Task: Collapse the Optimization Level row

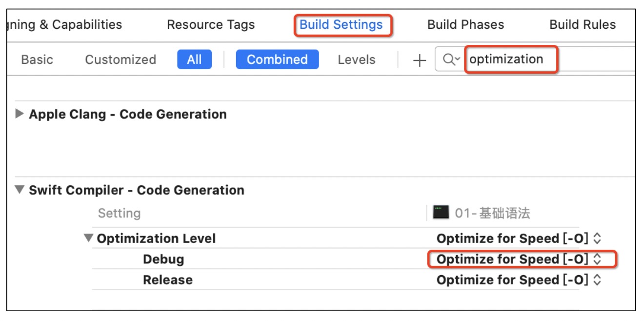Action: tap(88, 238)
